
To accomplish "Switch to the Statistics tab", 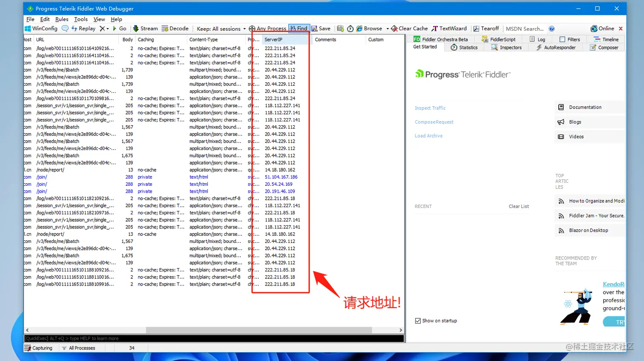I will [x=464, y=47].
